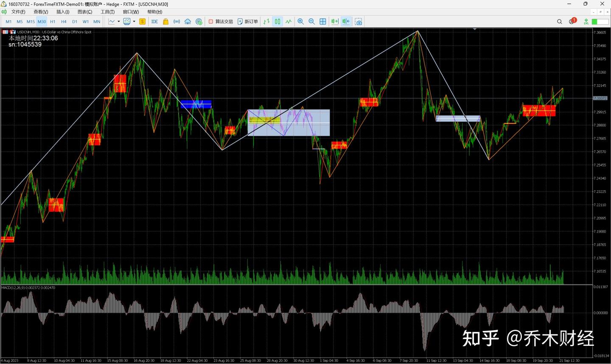Screen dimensions: 611x364
Task: Zoom in on the chart
Action: 301,22
